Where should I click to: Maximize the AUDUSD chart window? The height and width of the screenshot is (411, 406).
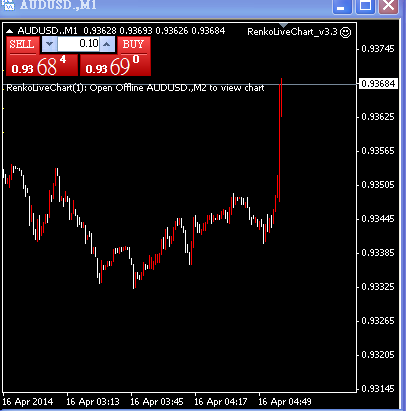pos(365,6)
